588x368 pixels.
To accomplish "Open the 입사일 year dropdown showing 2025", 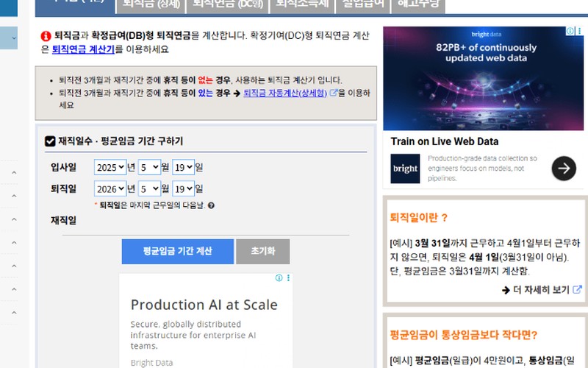I will pos(110,167).
